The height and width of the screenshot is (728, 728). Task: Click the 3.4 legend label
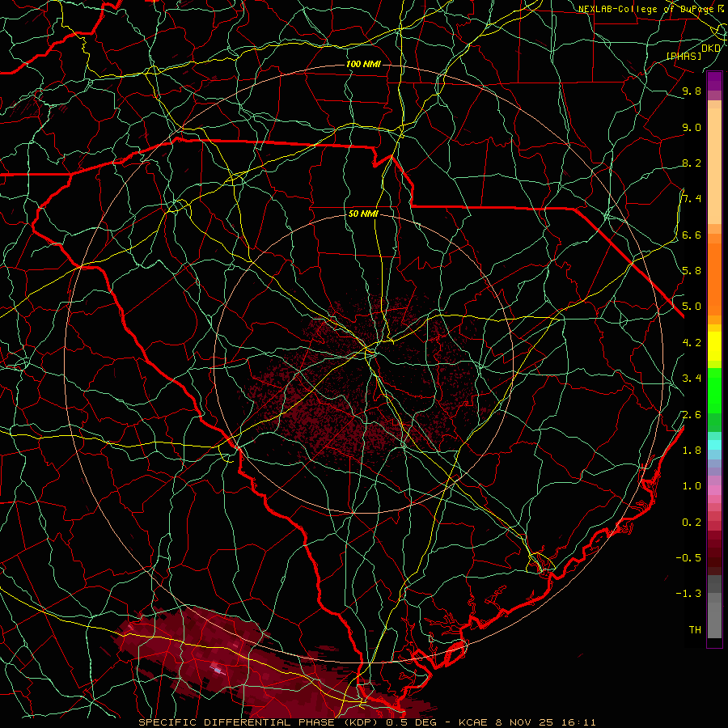692,378
